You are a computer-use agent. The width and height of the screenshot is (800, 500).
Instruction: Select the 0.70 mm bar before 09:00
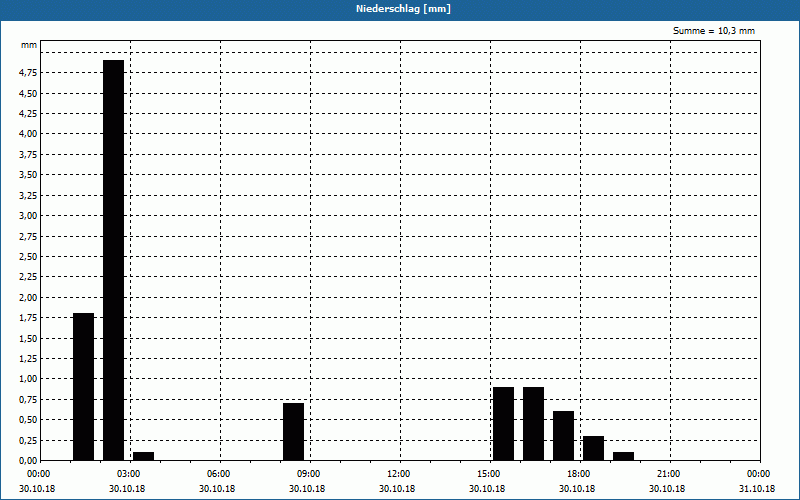(x=293, y=431)
